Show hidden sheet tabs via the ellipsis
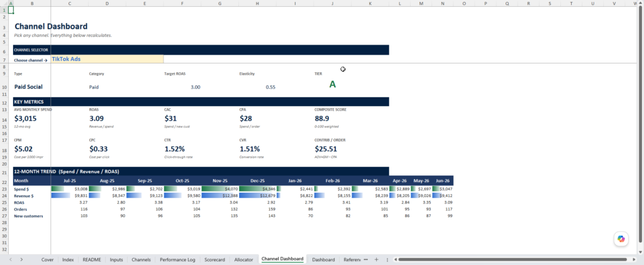This screenshot has width=644, height=265. [365, 260]
